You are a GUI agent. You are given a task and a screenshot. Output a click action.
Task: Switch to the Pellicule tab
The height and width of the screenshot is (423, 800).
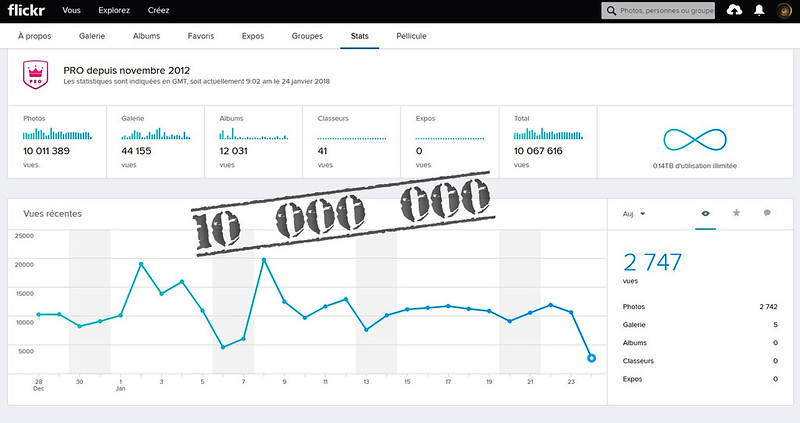click(x=411, y=36)
